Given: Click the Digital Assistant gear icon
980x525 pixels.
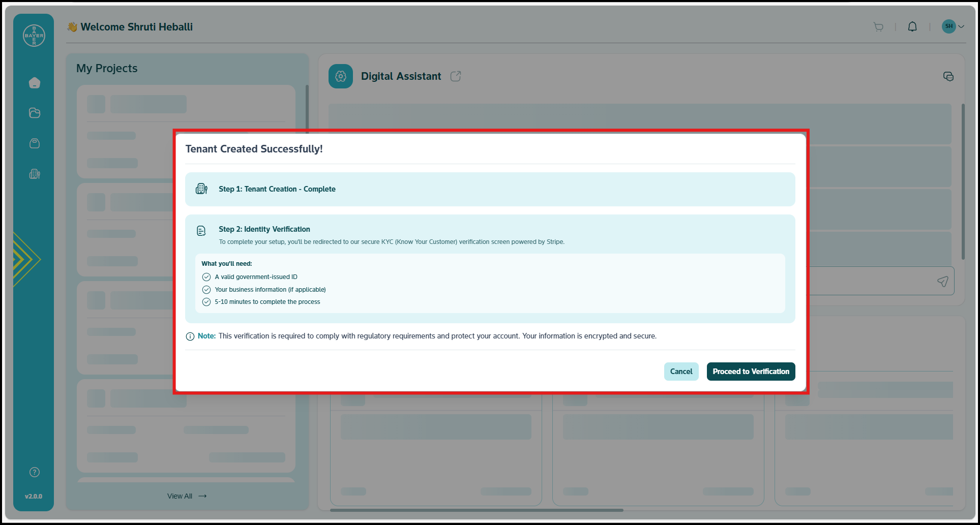Looking at the screenshot, I should pyautogui.click(x=341, y=76).
